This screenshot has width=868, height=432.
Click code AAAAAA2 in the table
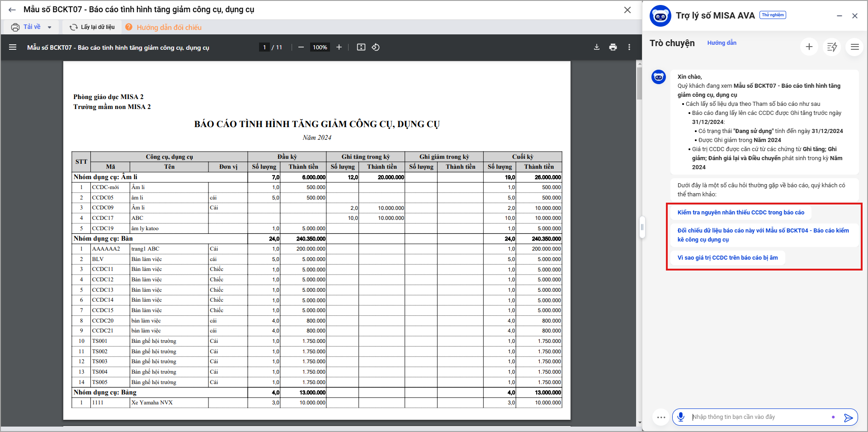pyautogui.click(x=106, y=249)
